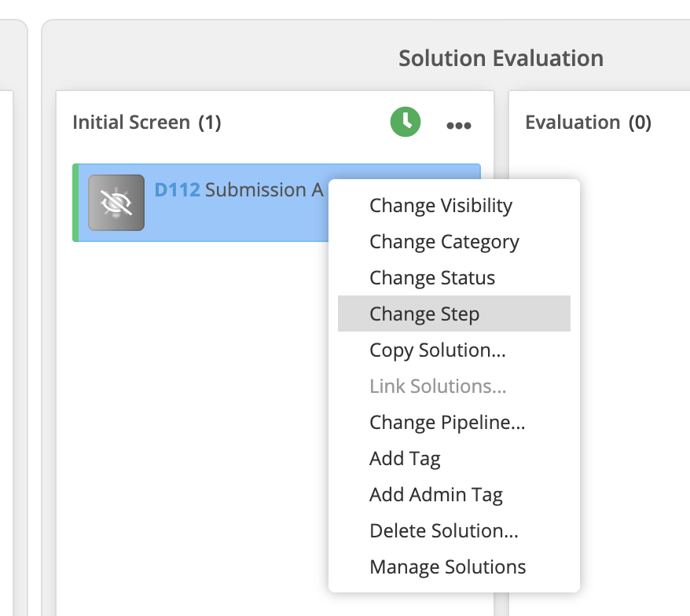The image size is (690, 616).
Task: Select the Submission A card title
Action: coord(265,190)
